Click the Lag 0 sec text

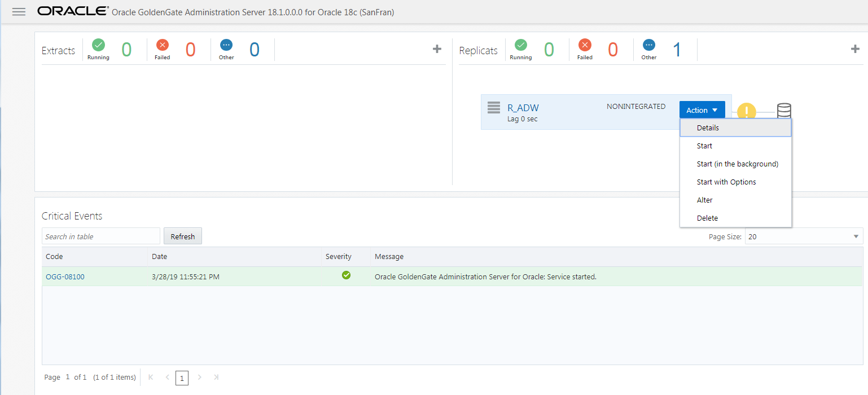(x=523, y=119)
